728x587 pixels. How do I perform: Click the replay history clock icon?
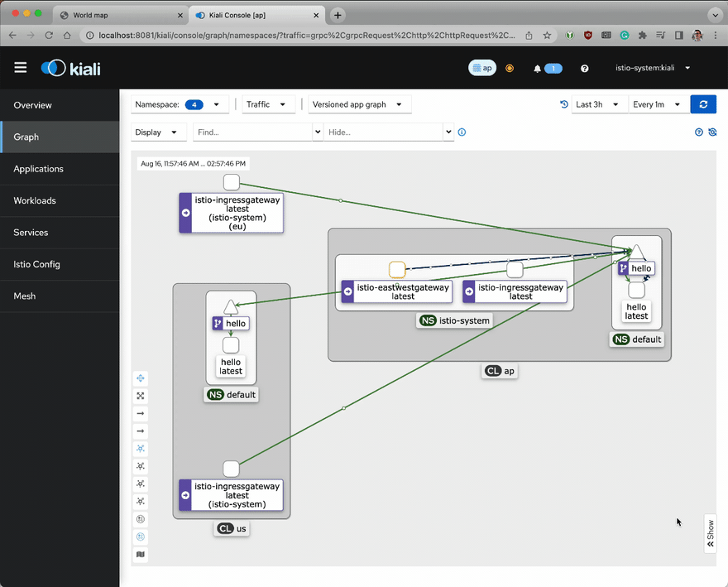[x=564, y=104]
